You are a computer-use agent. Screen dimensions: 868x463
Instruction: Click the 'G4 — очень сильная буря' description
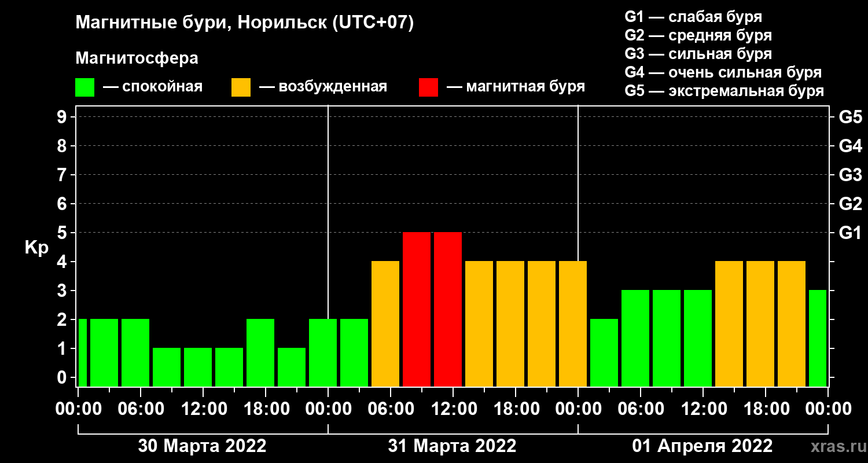tap(723, 72)
